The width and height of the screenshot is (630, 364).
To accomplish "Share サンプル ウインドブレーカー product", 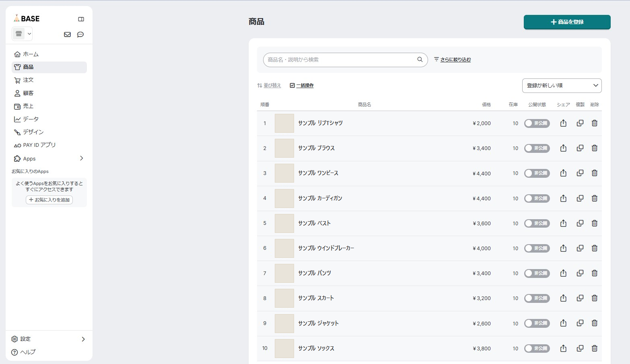I will point(563,248).
